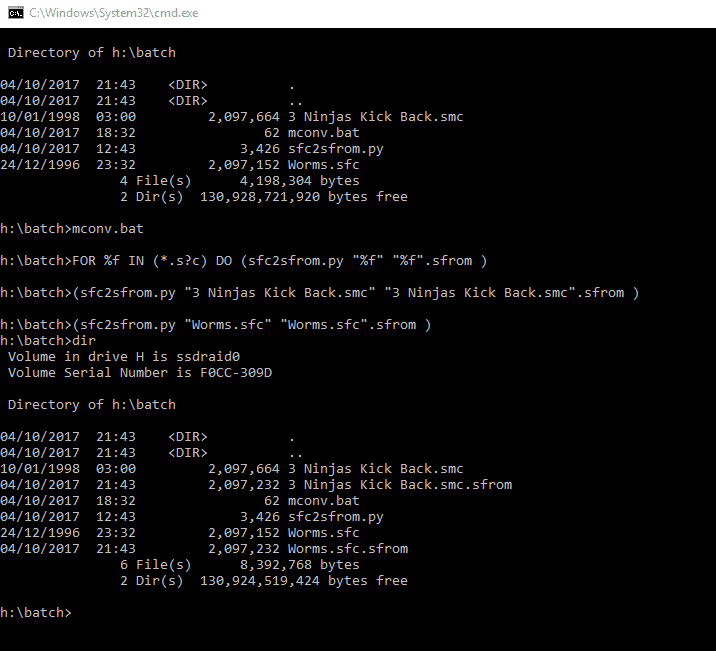Click the 4 File(s) 4,198,304 bytes summary
716x651 pixels.
(240, 181)
